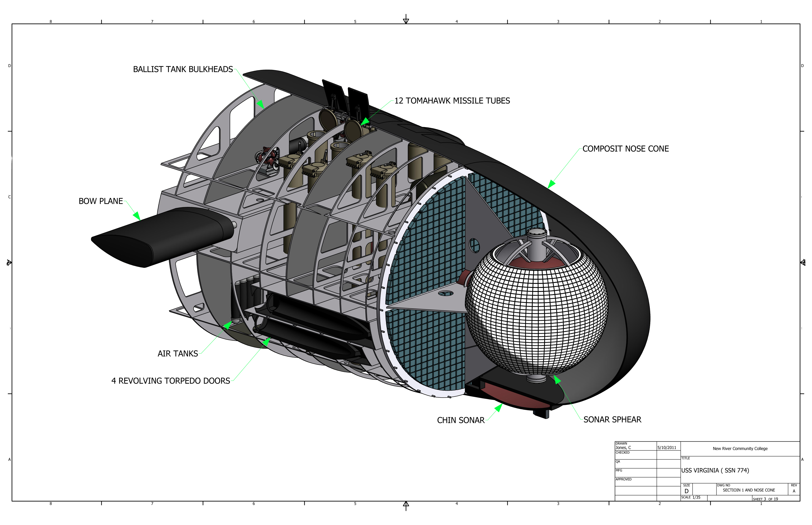Click the drawn-by name 'Jones, C'
The image size is (812, 525).
(623, 448)
